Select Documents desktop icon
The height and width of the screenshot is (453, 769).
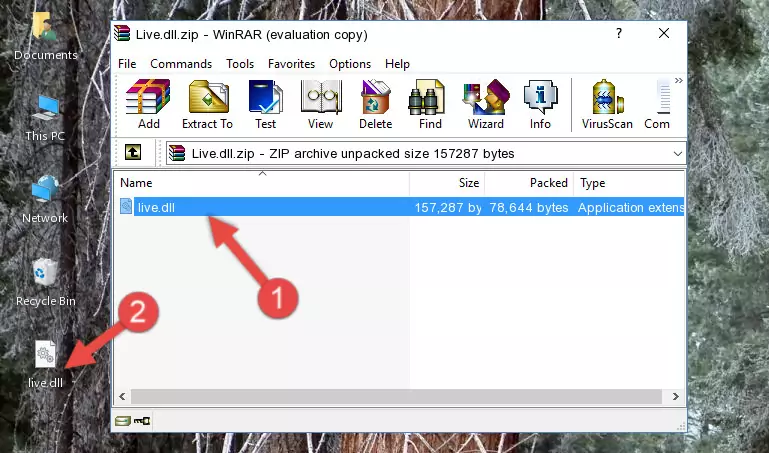tap(45, 37)
